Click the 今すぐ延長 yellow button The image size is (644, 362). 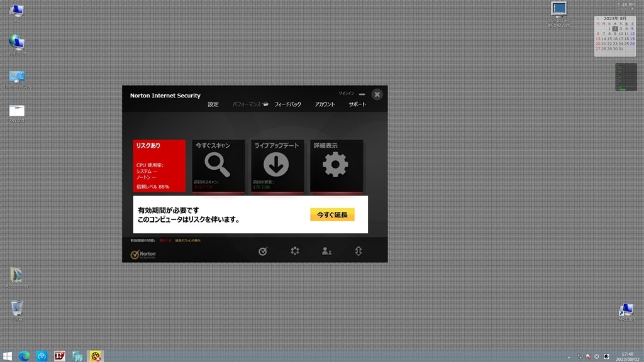332,215
